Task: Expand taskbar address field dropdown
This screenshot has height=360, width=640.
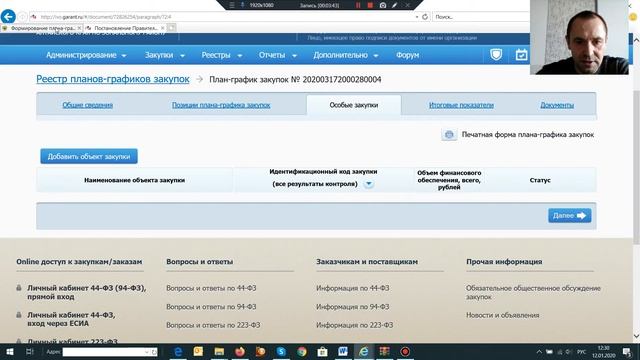Action: pyautogui.click(x=147, y=352)
